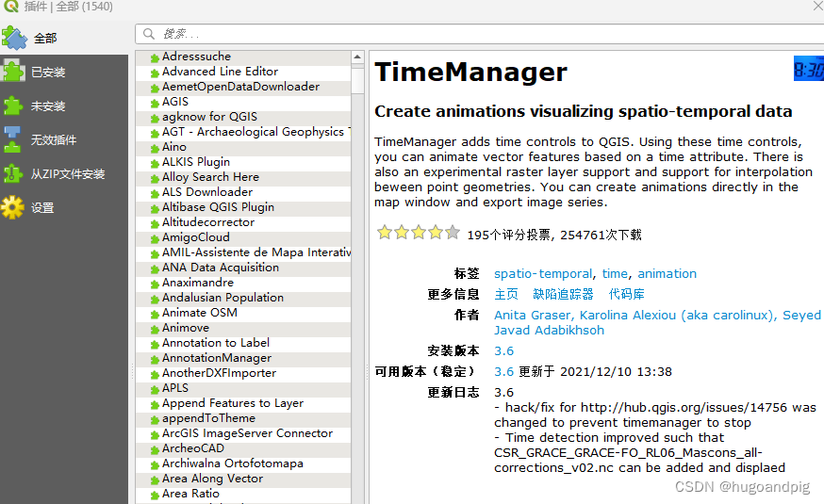Switch to the 未安装 (Not installed) tab
The image size is (824, 504).
click(64, 106)
